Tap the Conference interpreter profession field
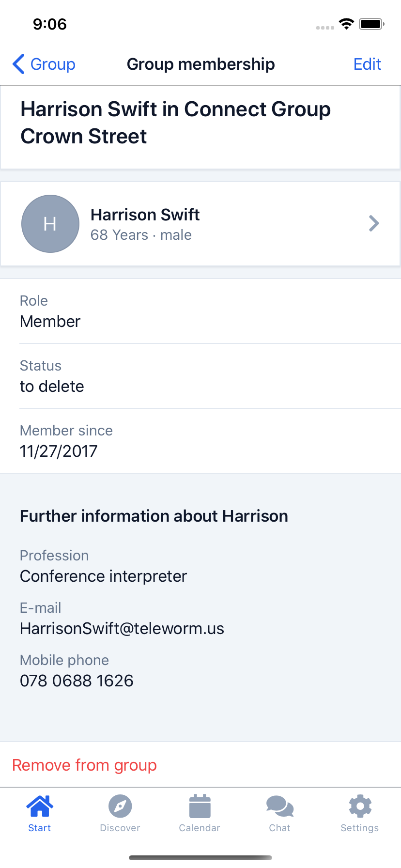401x868 pixels. (x=103, y=576)
